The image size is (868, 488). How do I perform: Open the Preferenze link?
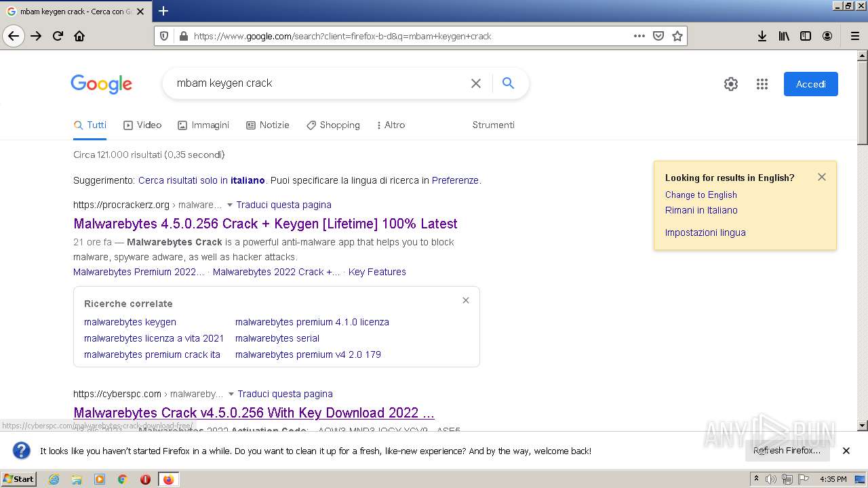click(455, 180)
